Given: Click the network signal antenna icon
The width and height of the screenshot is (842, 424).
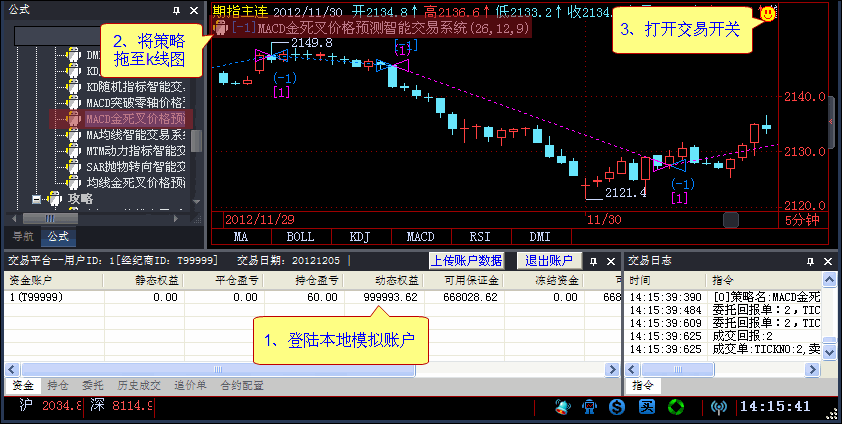Looking at the screenshot, I should [x=718, y=407].
